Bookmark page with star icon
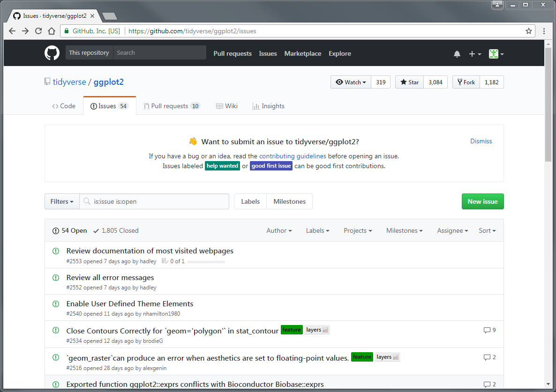The height and width of the screenshot is (392, 556). tap(529, 31)
